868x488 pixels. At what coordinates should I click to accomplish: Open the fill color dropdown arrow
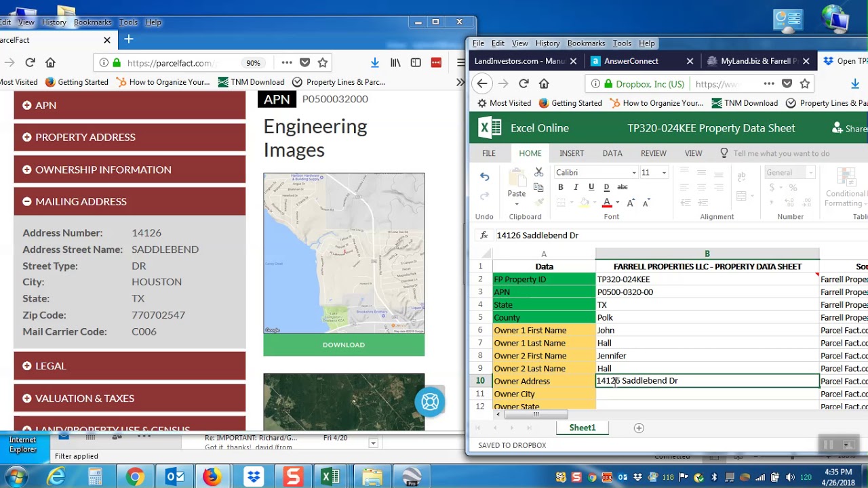(x=595, y=203)
